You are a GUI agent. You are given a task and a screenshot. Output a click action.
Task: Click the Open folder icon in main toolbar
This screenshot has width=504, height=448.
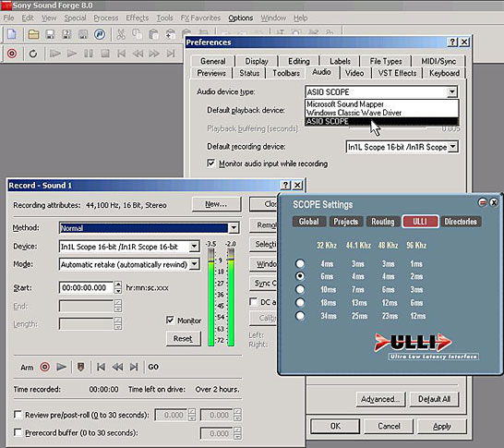pyautogui.click(x=33, y=34)
